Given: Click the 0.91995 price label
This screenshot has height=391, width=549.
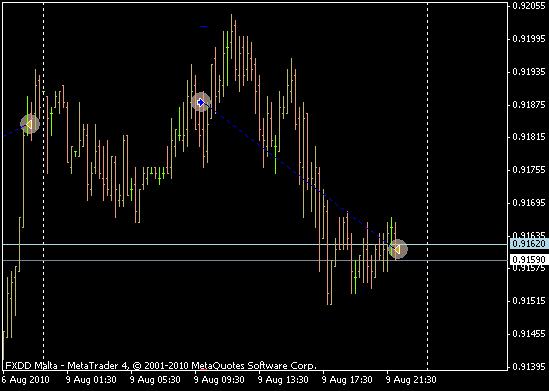Looking at the screenshot, I should click(529, 39).
